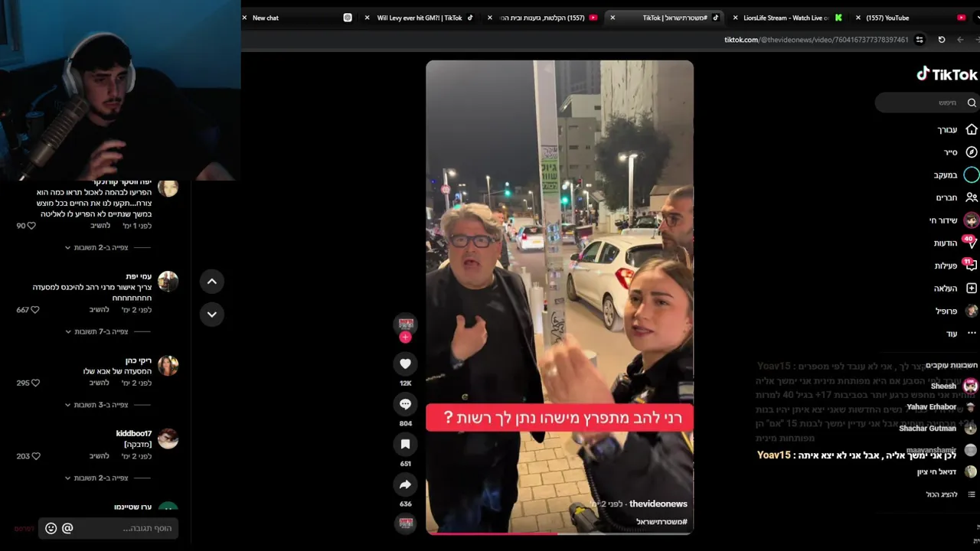Open Yahav Erhabor following account

pos(942,407)
